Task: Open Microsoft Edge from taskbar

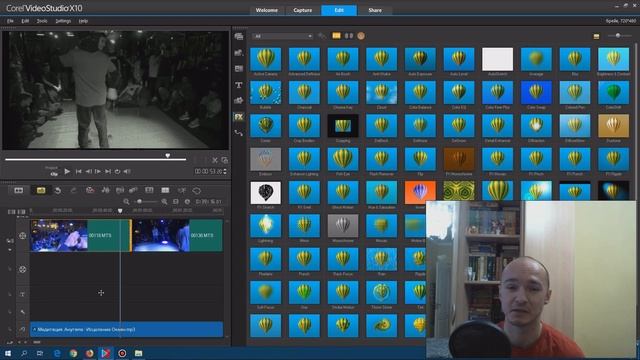Action: tap(57, 353)
